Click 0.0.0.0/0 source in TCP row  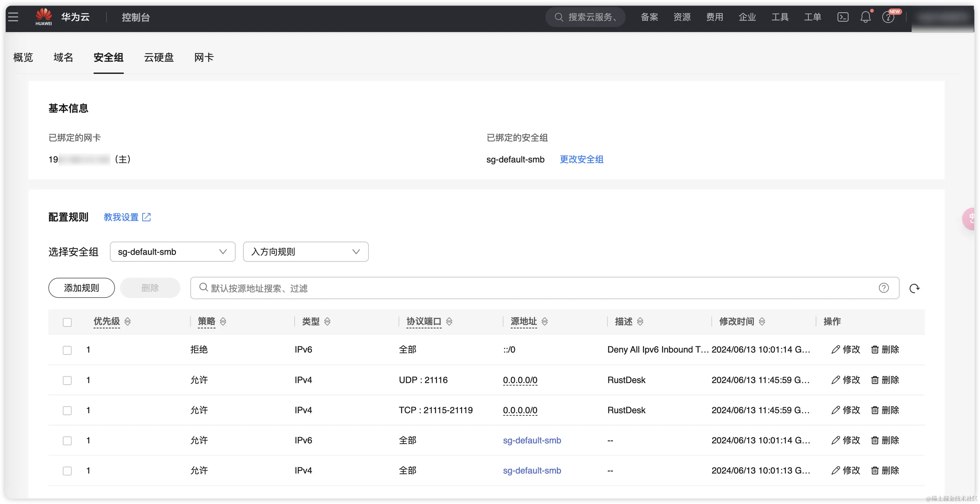click(520, 410)
